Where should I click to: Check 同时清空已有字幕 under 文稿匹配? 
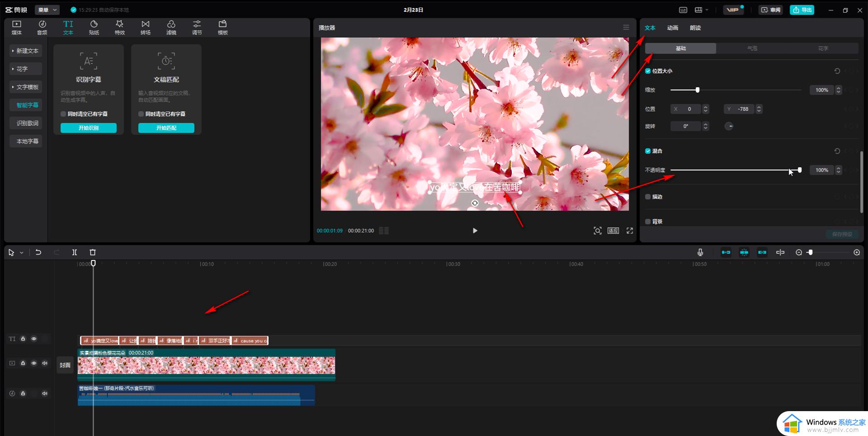[x=141, y=114]
